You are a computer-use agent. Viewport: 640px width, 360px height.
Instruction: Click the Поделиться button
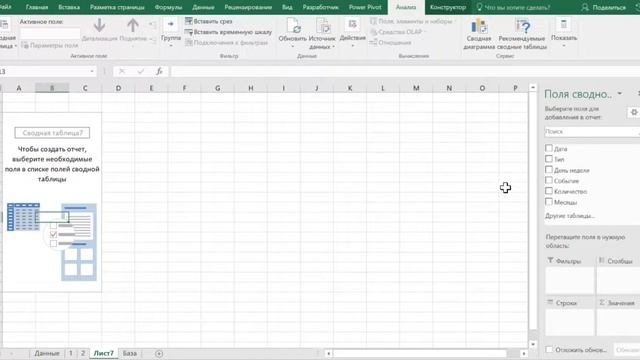coord(604,7)
